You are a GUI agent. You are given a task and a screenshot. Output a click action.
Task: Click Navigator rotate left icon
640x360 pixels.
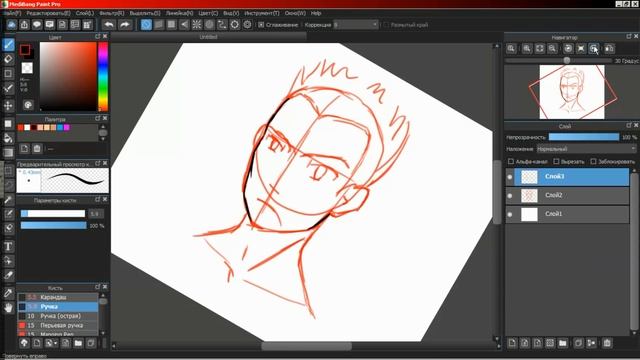[x=568, y=49]
